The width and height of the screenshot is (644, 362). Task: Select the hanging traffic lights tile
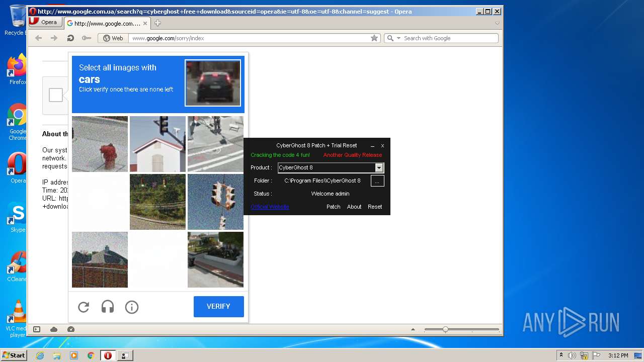(x=215, y=202)
